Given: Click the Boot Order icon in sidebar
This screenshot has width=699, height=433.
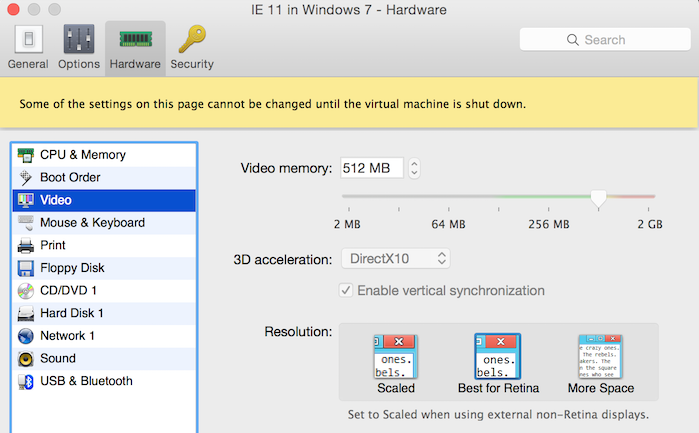Looking at the screenshot, I should pos(25,178).
